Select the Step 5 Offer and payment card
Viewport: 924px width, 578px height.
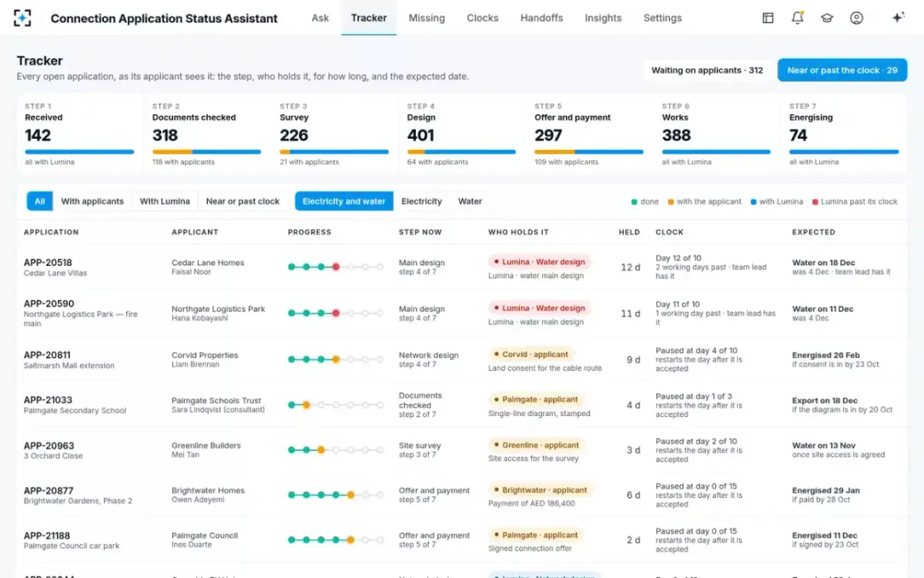point(589,133)
